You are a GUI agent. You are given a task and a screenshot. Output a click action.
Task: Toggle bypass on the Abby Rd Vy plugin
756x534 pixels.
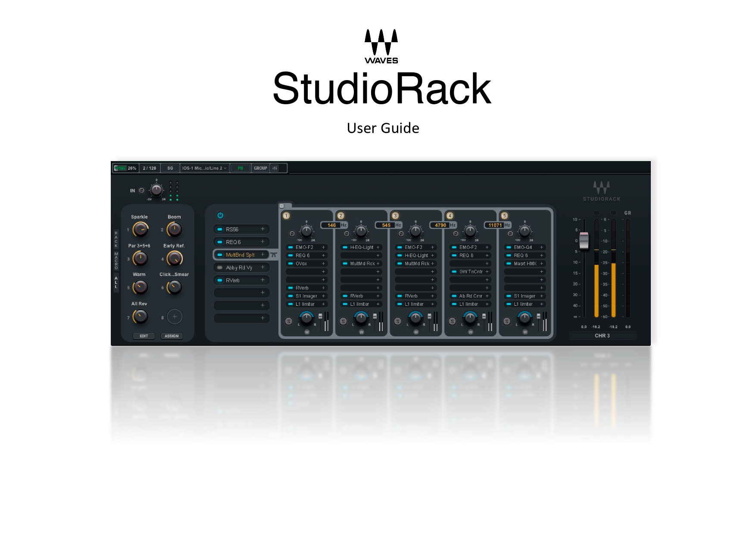[x=220, y=267]
